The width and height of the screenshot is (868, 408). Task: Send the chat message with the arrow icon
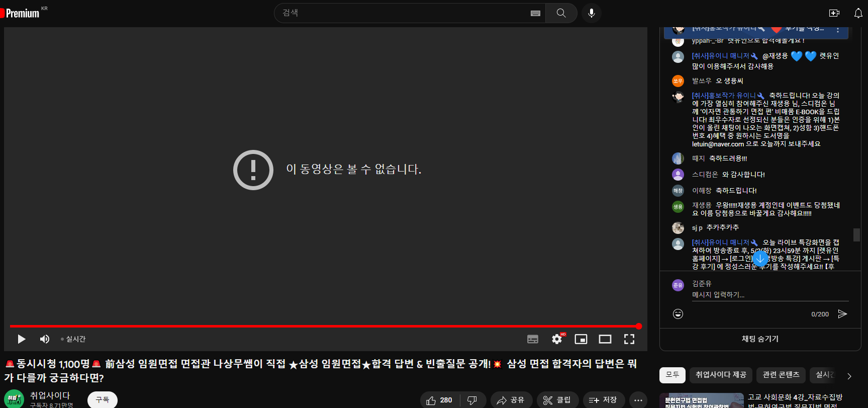click(842, 314)
